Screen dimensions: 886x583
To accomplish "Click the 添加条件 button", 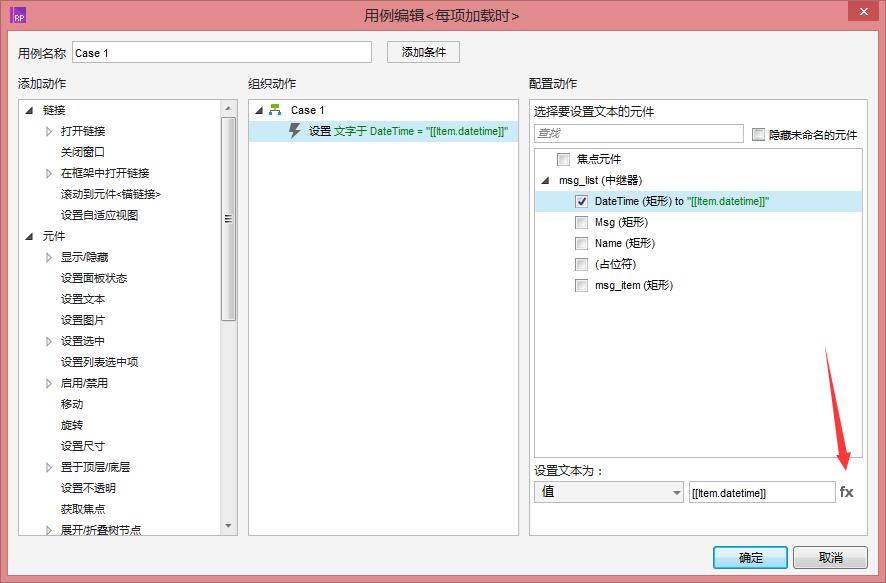I will (423, 52).
